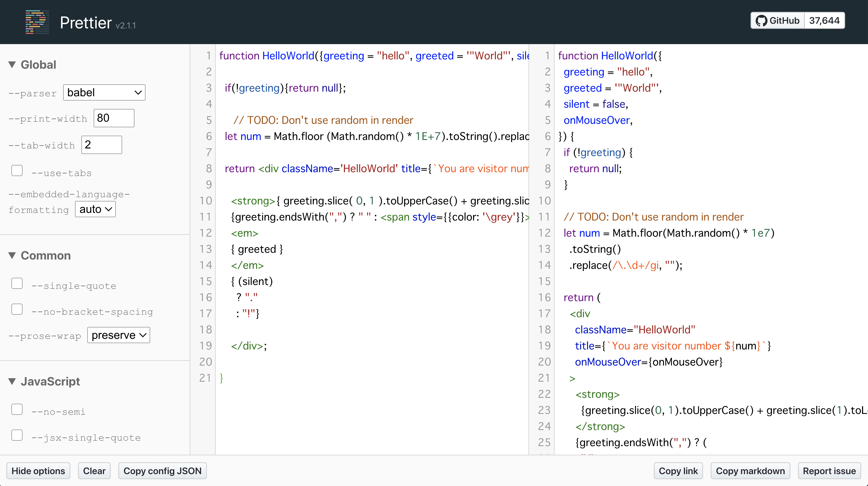Enable the --no-semi checkbox

pyautogui.click(x=17, y=409)
